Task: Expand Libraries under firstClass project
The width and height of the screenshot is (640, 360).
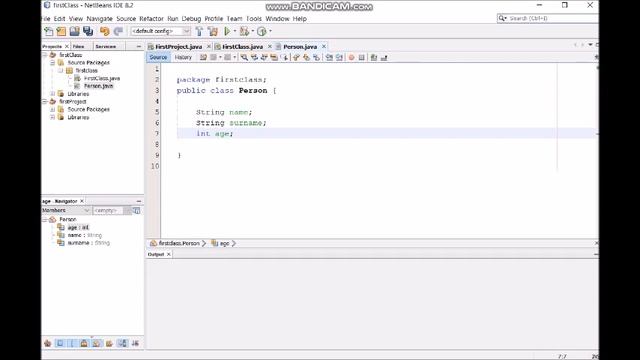Action: pos(52,94)
